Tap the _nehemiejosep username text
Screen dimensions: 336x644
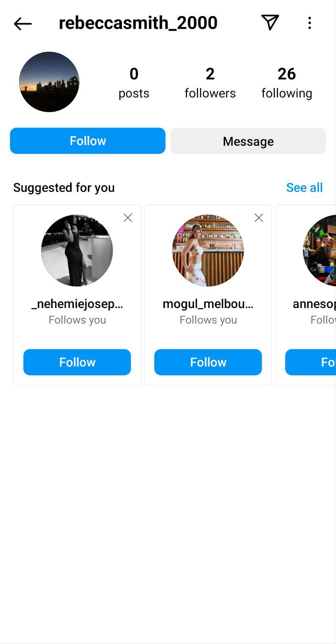(x=77, y=304)
